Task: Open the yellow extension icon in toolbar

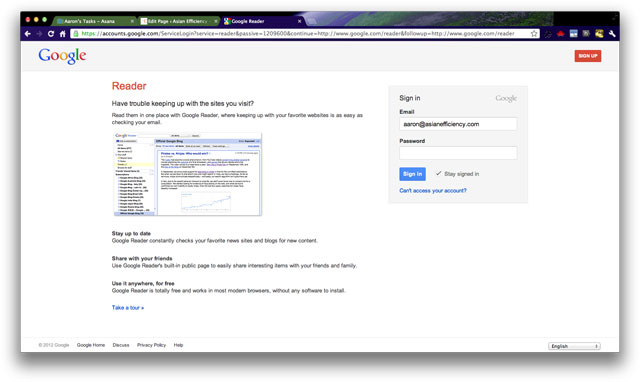Action: (x=599, y=33)
